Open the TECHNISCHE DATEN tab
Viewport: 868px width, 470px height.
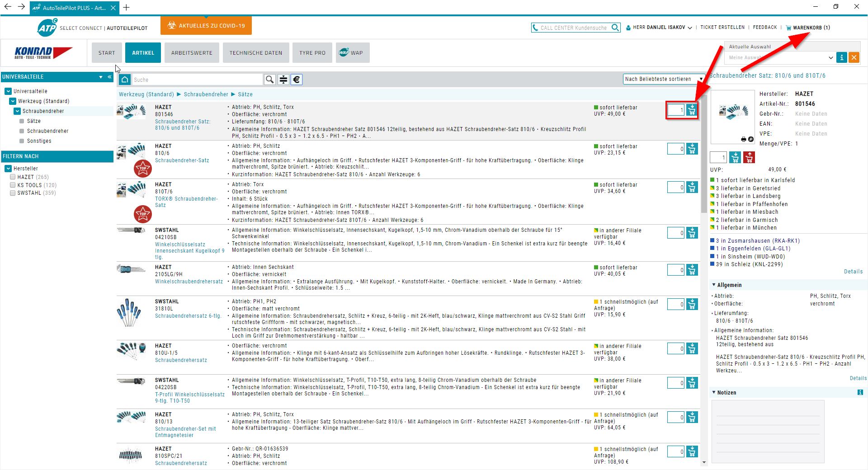(x=256, y=53)
